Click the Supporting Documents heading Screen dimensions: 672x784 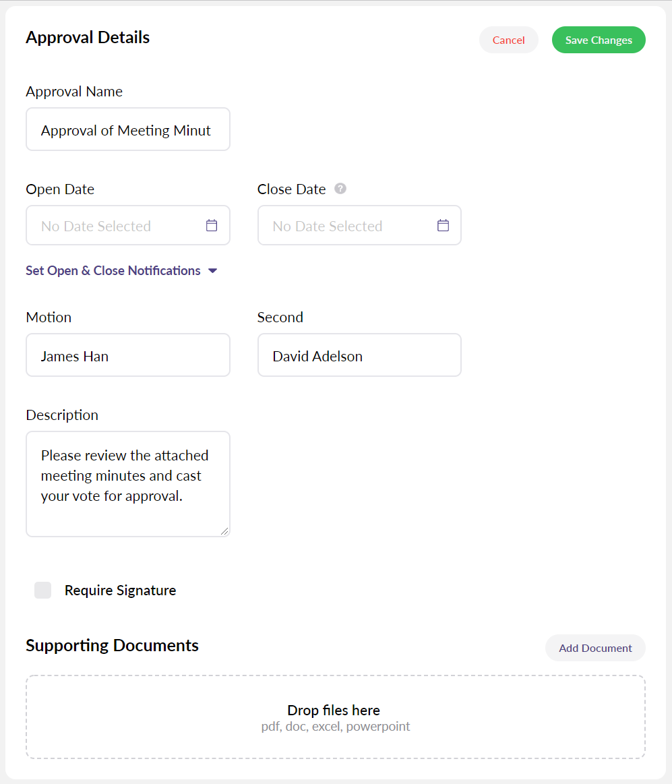pos(112,646)
